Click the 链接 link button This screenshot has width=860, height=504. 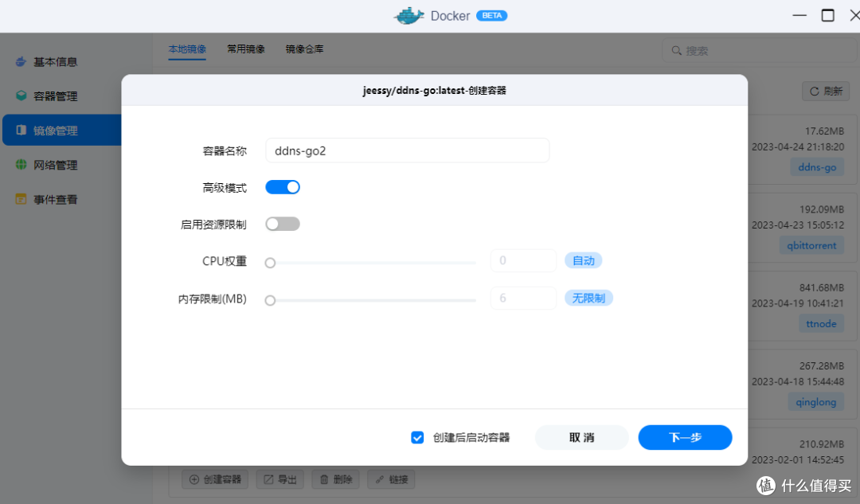(x=391, y=479)
